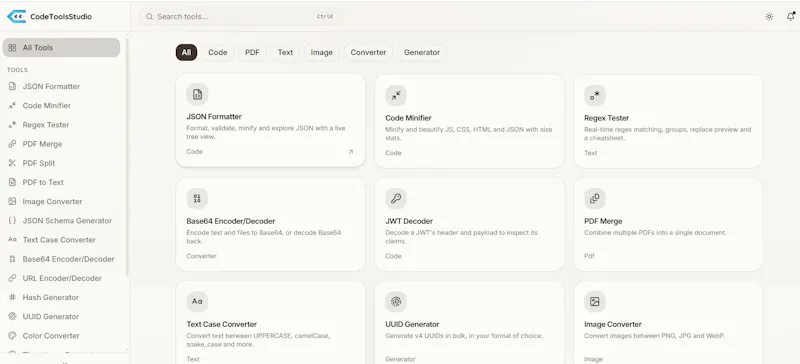Click the JSON Schema Generator braces icon

pos(12,221)
